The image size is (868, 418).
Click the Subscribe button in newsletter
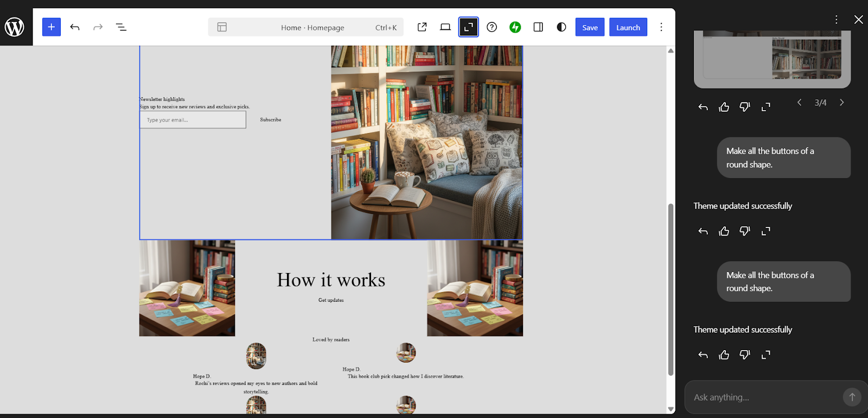click(x=270, y=120)
